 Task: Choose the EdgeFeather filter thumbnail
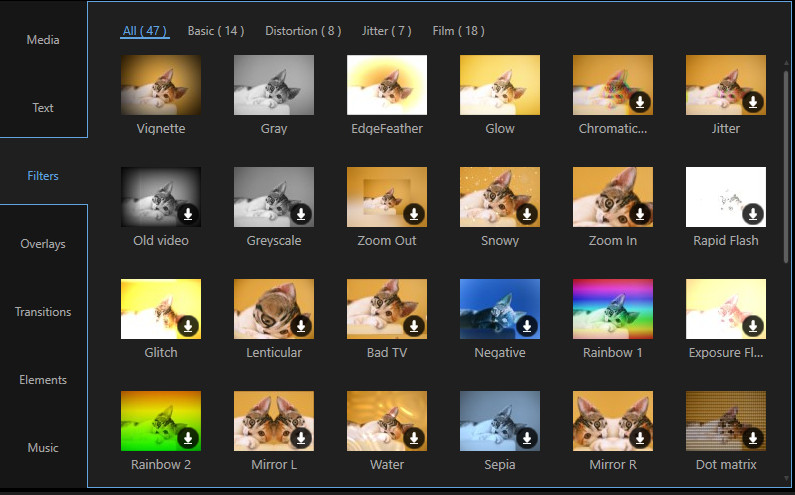pos(387,85)
